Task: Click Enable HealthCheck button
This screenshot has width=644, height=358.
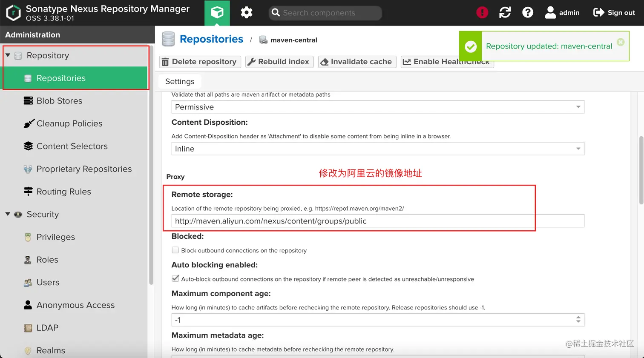Action: (447, 62)
